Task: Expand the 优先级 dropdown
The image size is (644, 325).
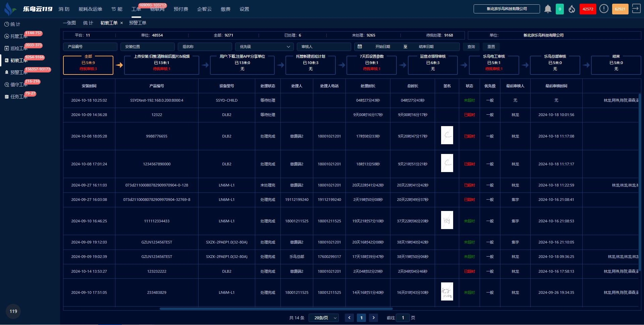Action: point(264,47)
